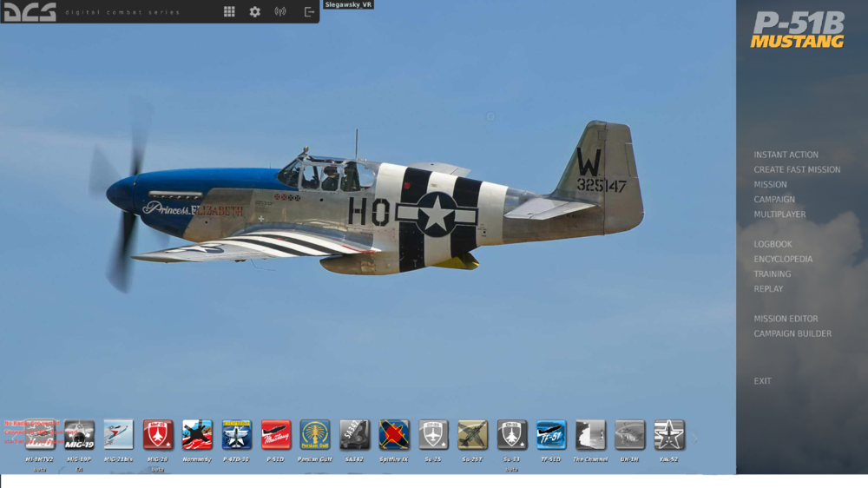Select the P-51D Mustang module icon
Viewport: 868px width, 488px height.
[276, 434]
